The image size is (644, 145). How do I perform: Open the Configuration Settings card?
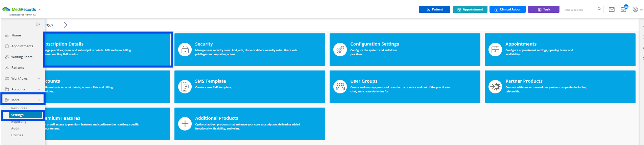tap(405, 50)
